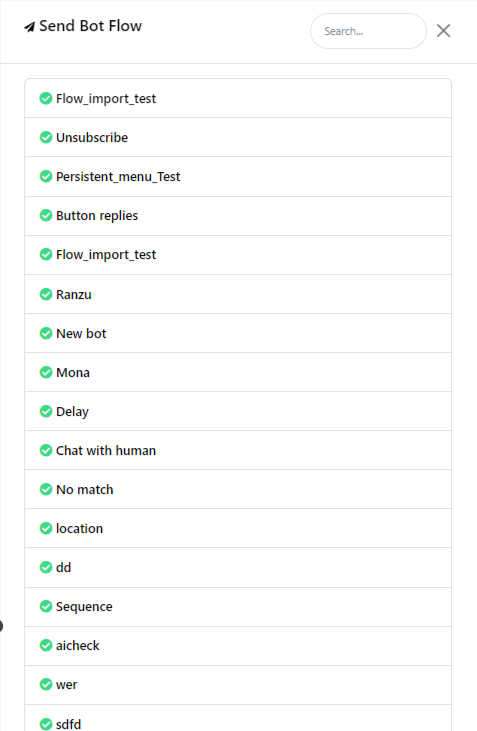Screen dimensions: 477x731
Task: Choose the second Flow_import_test below Button replies
Action: [238, 255]
